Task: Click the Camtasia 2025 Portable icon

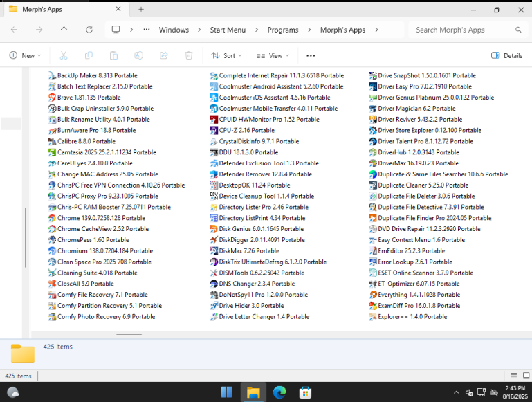Action: (x=52, y=152)
